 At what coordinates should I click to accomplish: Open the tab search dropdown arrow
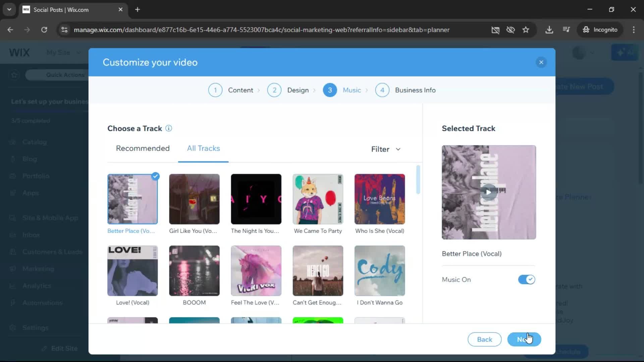pyautogui.click(x=9, y=10)
